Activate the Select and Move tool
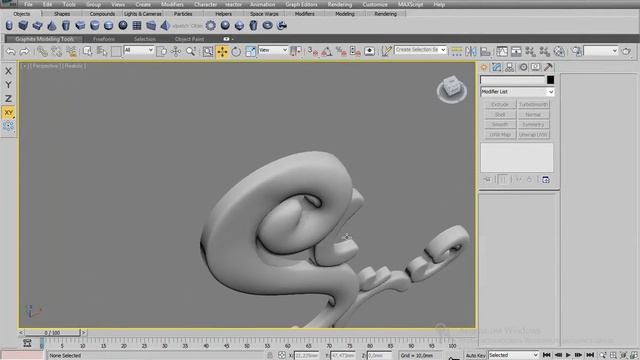This screenshot has width=640, height=360. 222,51
